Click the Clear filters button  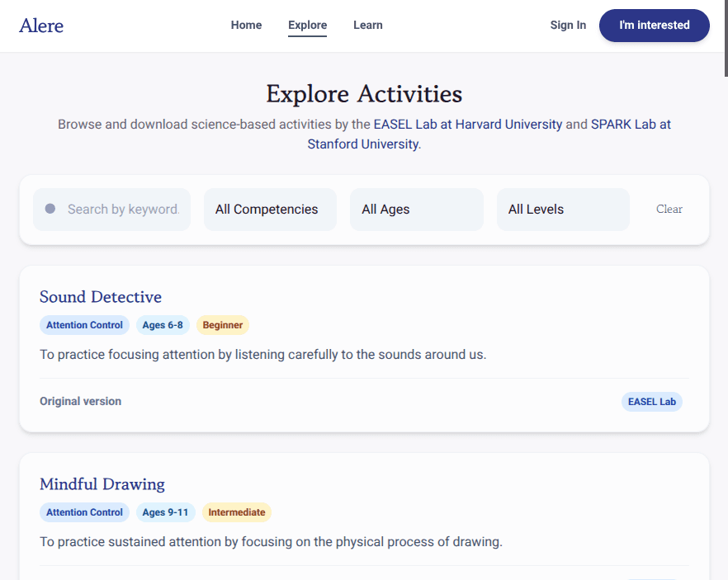669,210
